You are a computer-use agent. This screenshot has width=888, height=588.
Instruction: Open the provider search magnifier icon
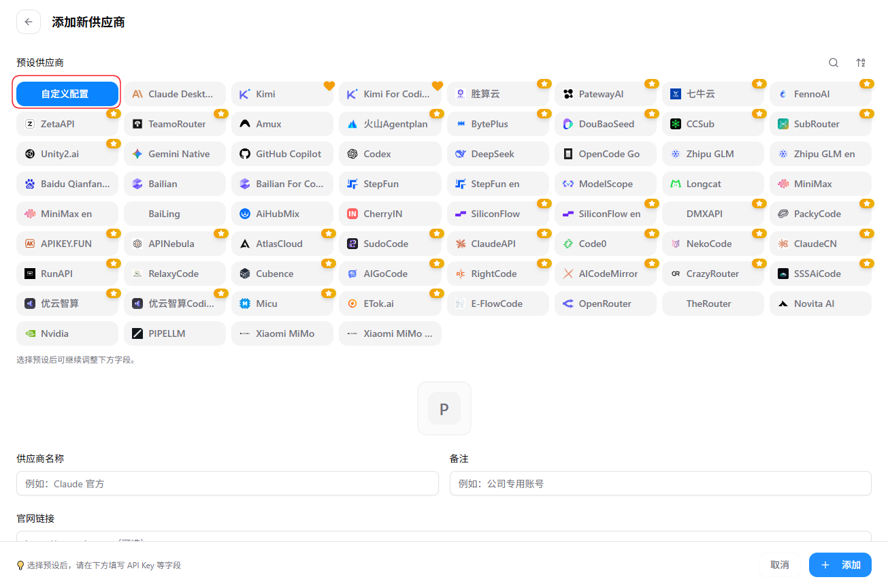coord(834,63)
